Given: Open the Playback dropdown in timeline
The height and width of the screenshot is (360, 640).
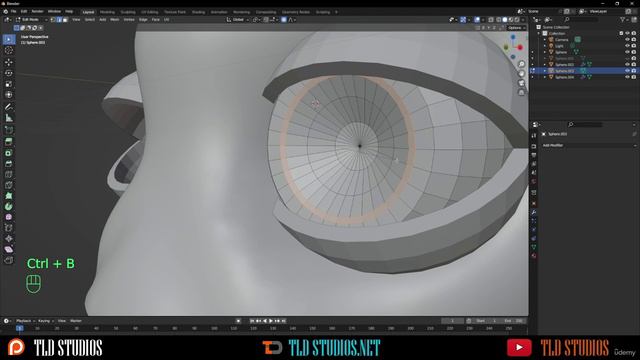Looking at the screenshot, I should click(x=25, y=321).
